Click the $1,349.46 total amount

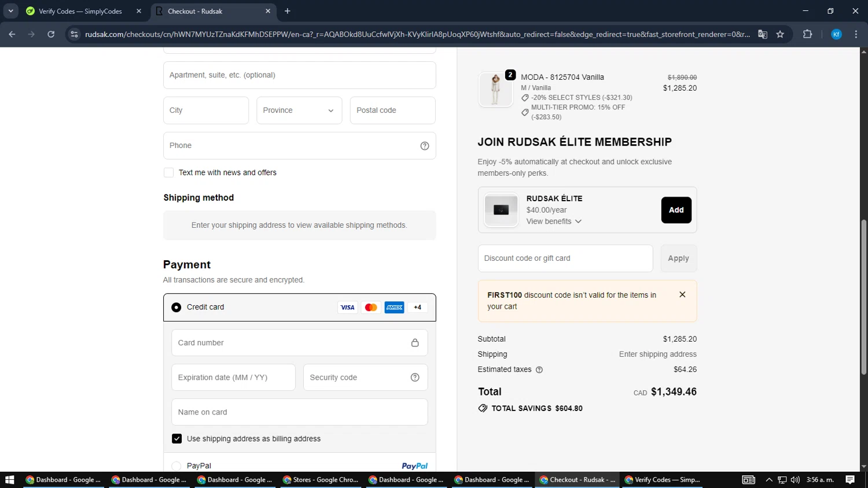(674, 392)
